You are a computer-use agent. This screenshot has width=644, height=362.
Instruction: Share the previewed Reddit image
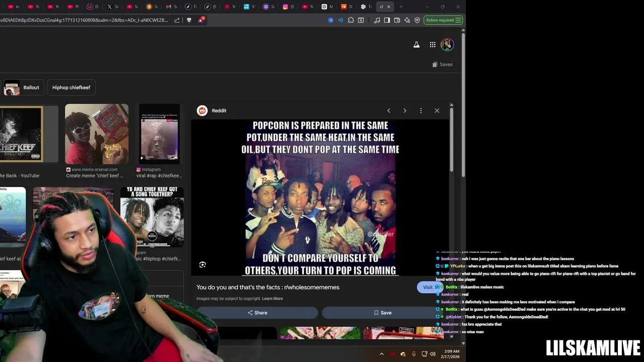click(257, 313)
